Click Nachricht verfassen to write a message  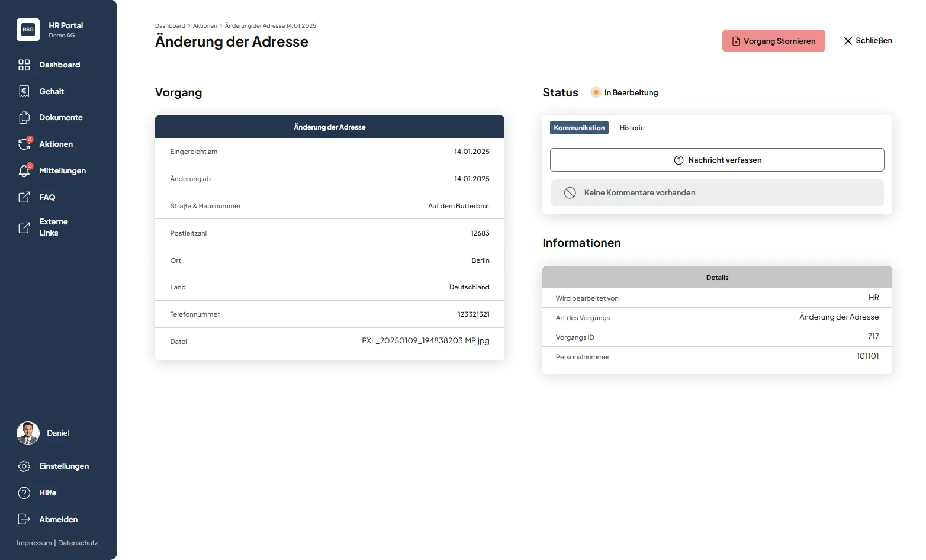pos(717,160)
